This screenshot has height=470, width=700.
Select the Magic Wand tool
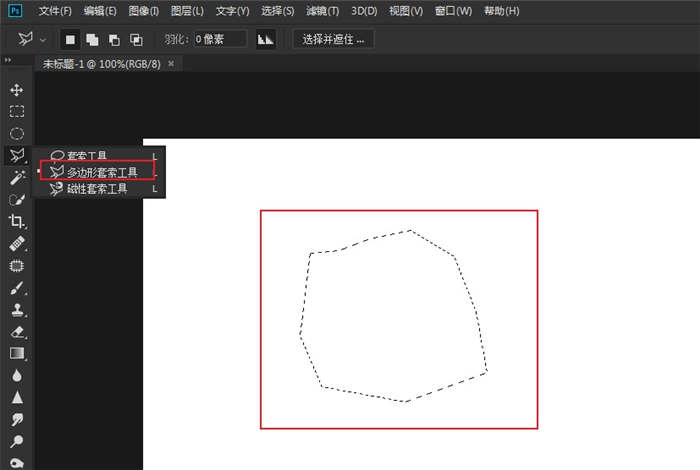[x=17, y=177]
